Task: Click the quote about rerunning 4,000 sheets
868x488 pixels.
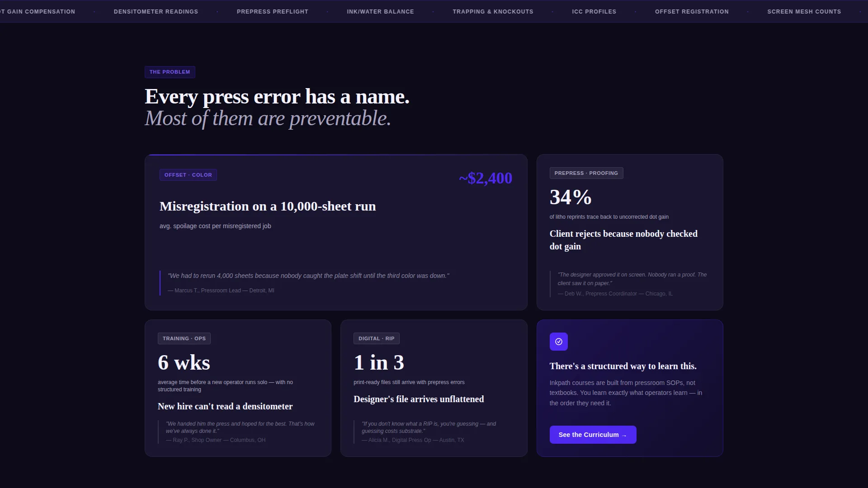Action: pyautogui.click(x=308, y=276)
